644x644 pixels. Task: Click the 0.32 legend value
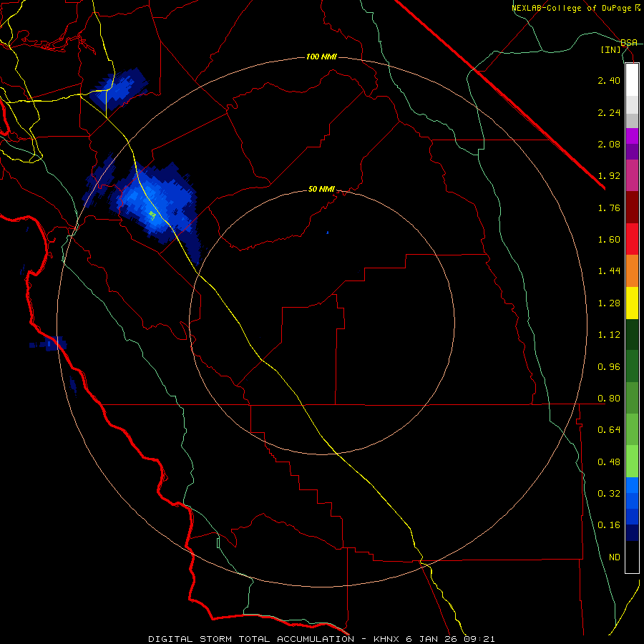pyautogui.click(x=609, y=494)
